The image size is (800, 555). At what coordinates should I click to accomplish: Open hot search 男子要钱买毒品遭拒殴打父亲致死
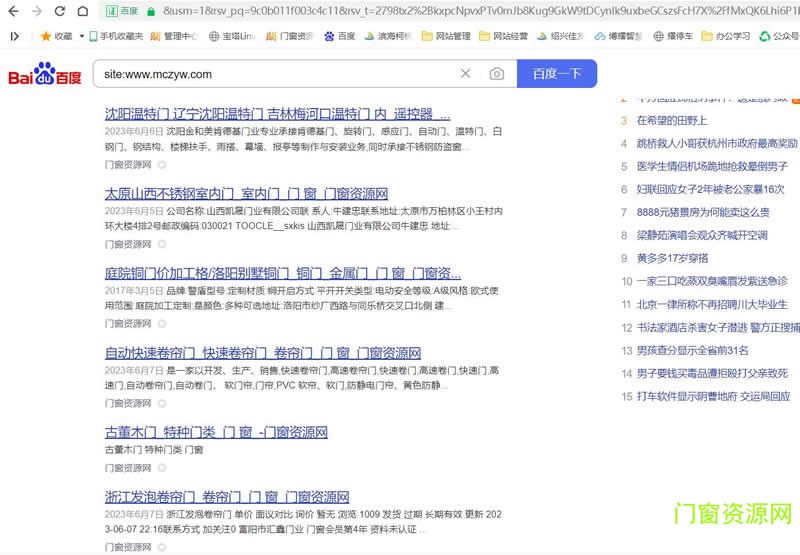712,374
